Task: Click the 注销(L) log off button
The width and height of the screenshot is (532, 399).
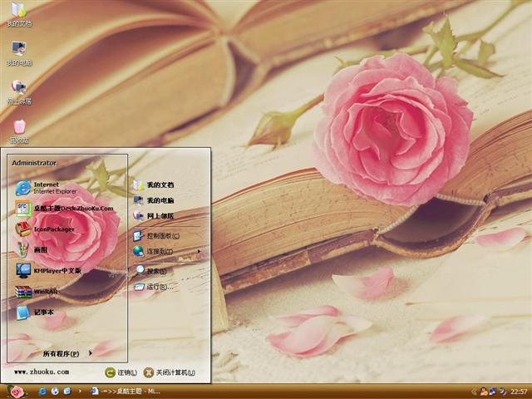Action: (x=121, y=372)
